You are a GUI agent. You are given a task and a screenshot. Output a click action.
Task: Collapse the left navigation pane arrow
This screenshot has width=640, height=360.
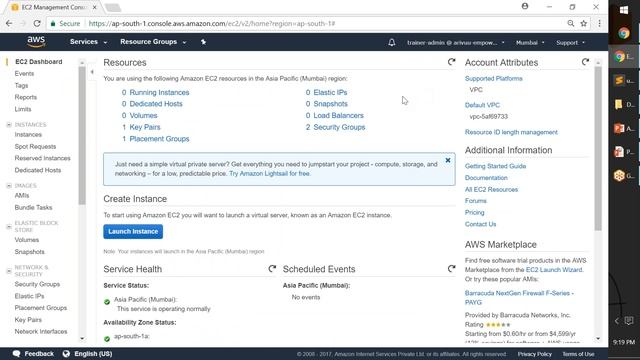92,72
